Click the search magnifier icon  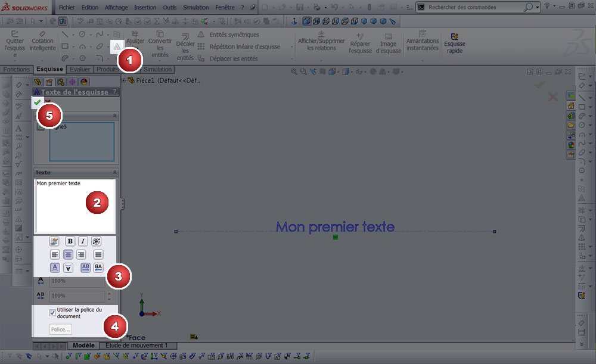(x=528, y=7)
